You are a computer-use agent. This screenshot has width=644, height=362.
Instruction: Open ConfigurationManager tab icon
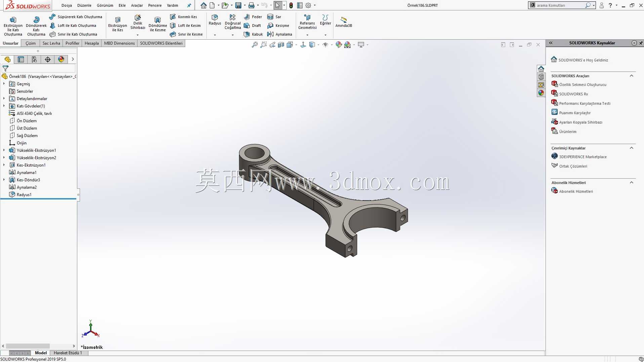[x=34, y=59]
